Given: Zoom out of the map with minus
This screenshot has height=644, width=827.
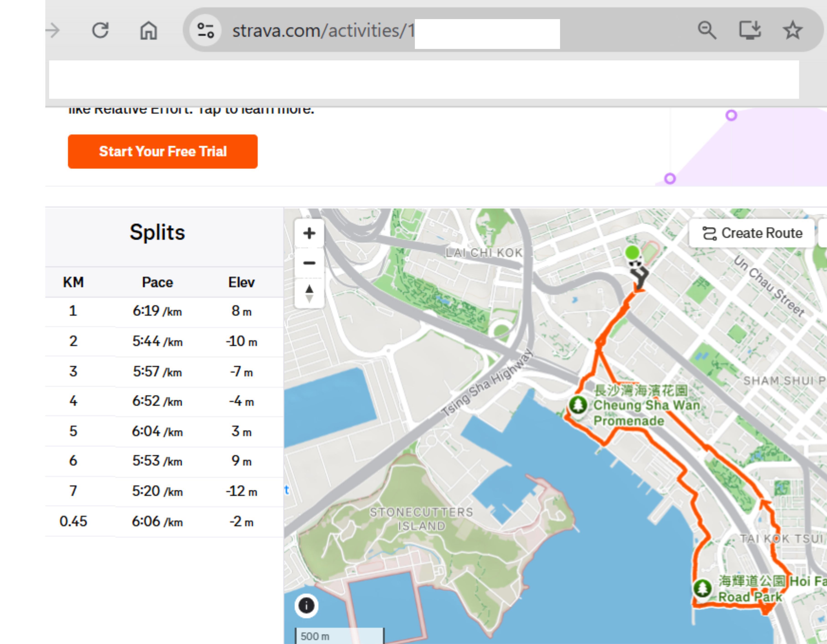Looking at the screenshot, I should [309, 263].
